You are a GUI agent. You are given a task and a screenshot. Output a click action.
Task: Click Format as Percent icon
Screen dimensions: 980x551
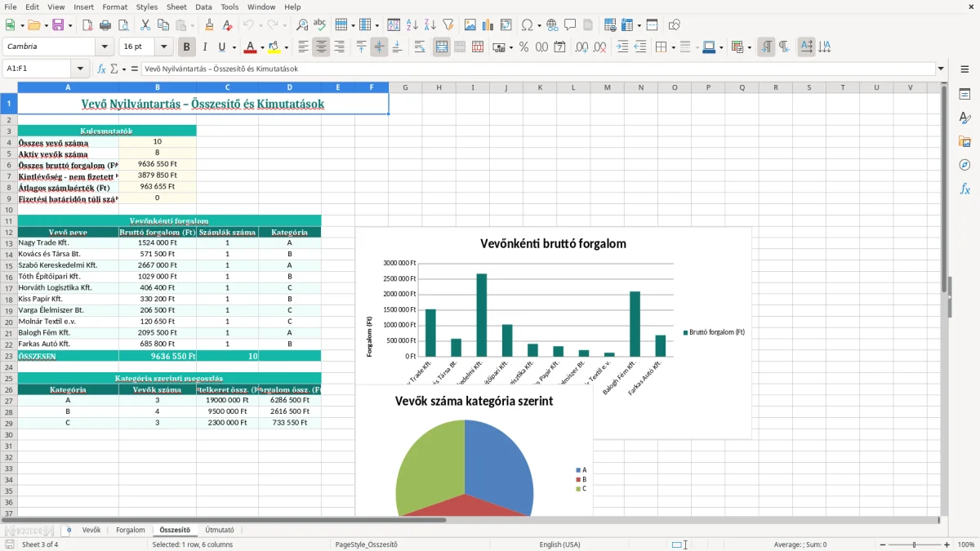[x=523, y=47]
